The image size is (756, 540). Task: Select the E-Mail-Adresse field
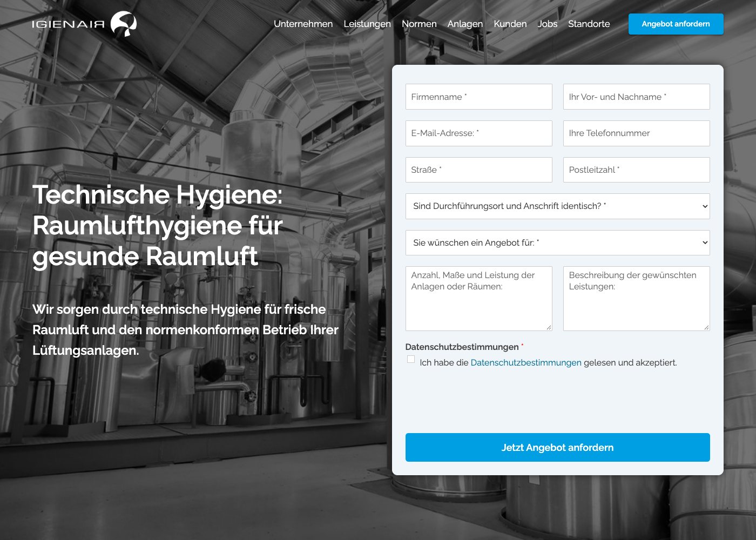[479, 133]
